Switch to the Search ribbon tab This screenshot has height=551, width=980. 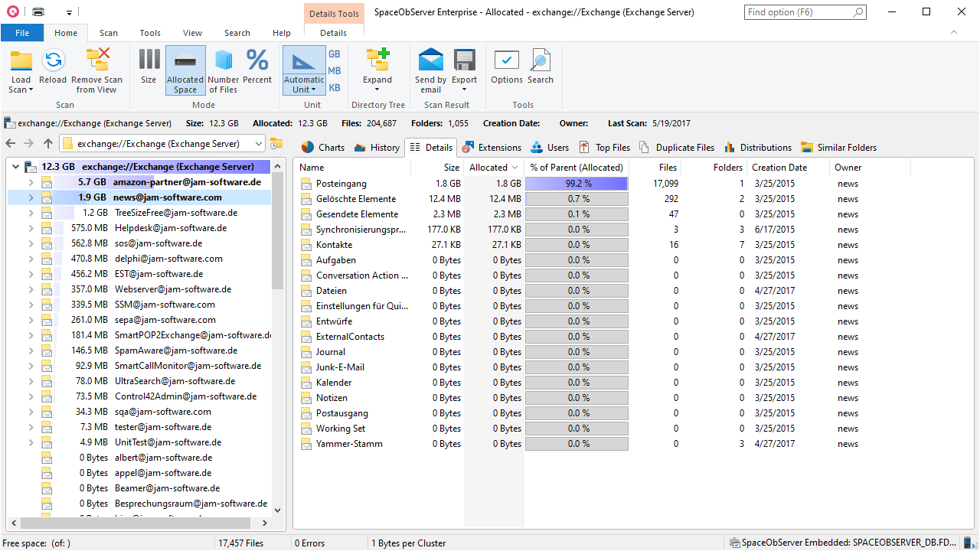coord(237,33)
